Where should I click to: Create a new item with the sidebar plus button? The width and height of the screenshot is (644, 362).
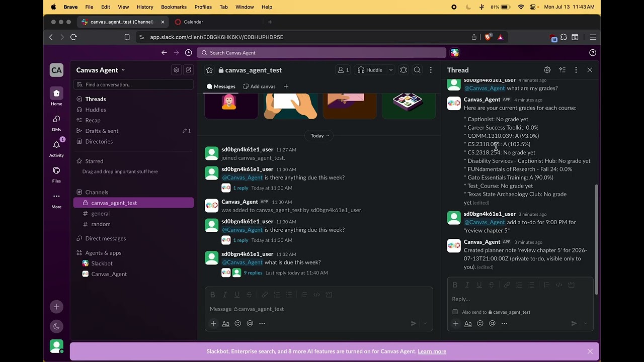click(x=56, y=307)
